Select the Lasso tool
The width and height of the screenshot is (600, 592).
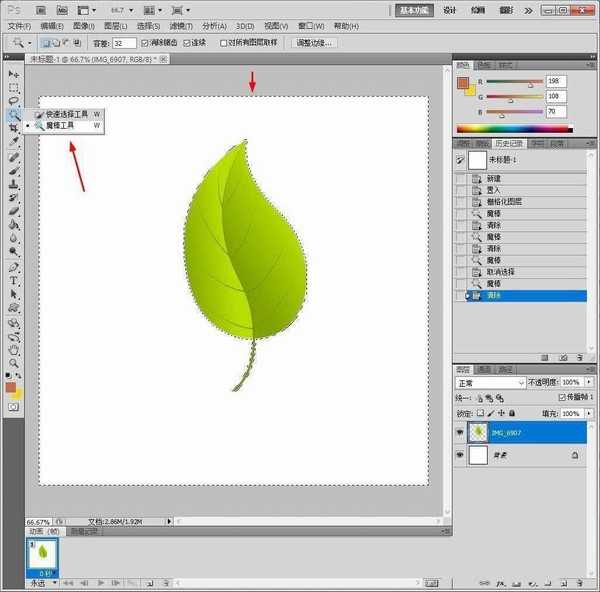tap(14, 101)
